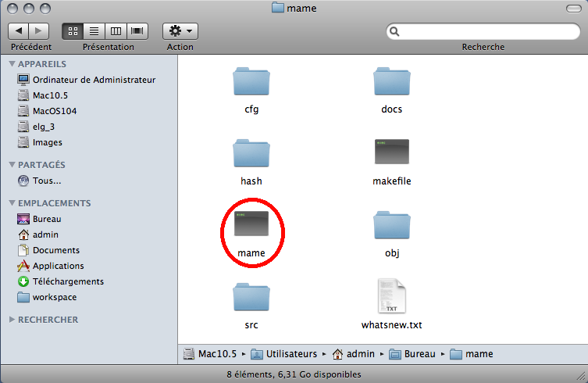
Task: Switch to Cover Flow view mode
Action: pyautogui.click(x=137, y=31)
